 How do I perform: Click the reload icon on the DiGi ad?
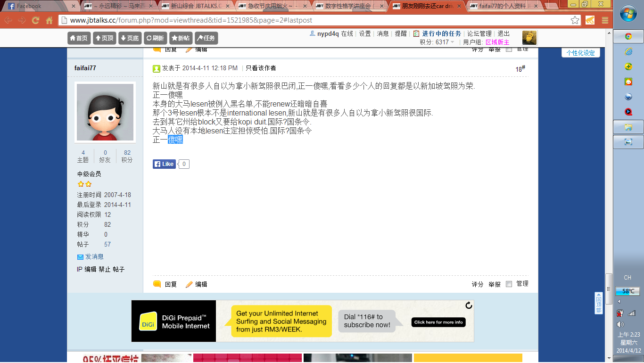point(469,305)
